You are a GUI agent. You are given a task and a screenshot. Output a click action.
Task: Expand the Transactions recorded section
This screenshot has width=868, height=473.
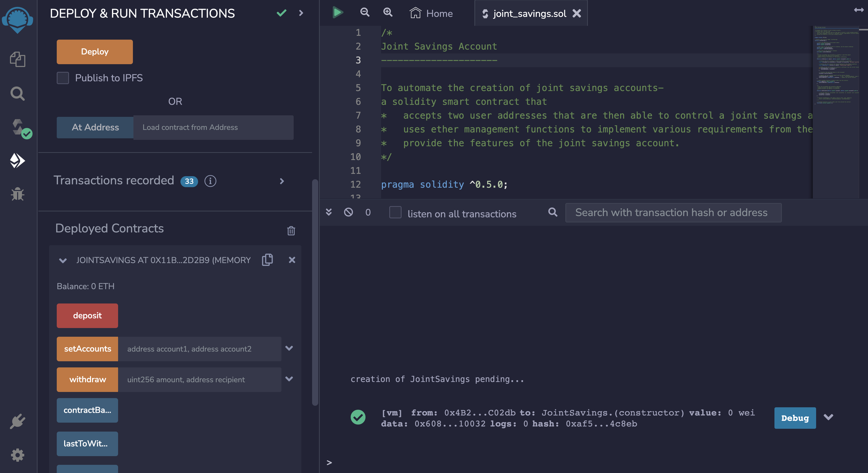tap(282, 181)
